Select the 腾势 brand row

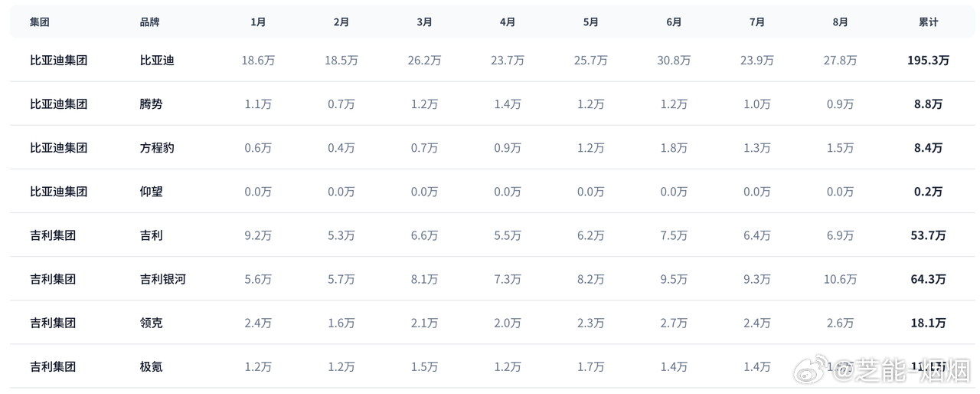pos(492,103)
